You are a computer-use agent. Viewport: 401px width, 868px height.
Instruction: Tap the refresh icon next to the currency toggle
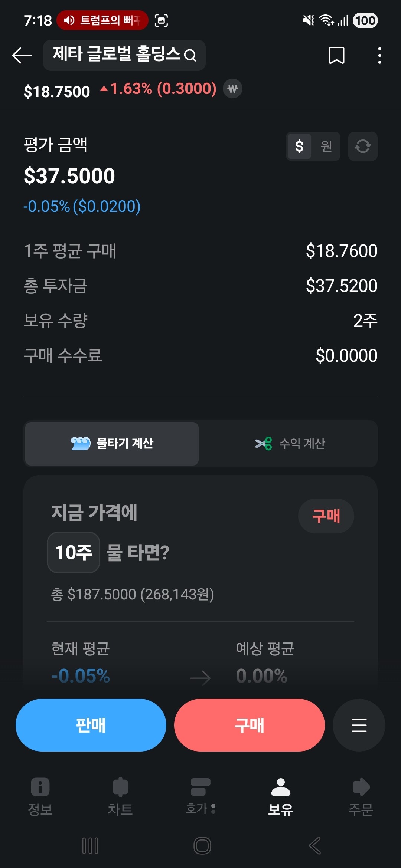click(x=363, y=146)
